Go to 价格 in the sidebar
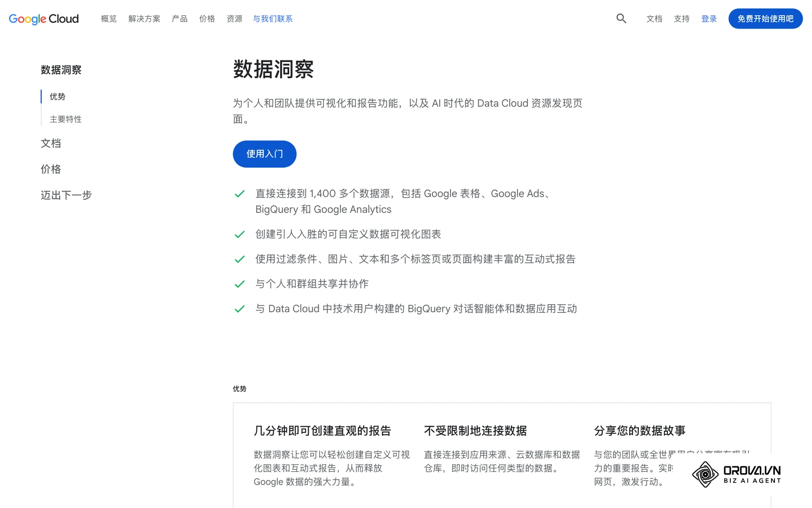 click(51, 169)
